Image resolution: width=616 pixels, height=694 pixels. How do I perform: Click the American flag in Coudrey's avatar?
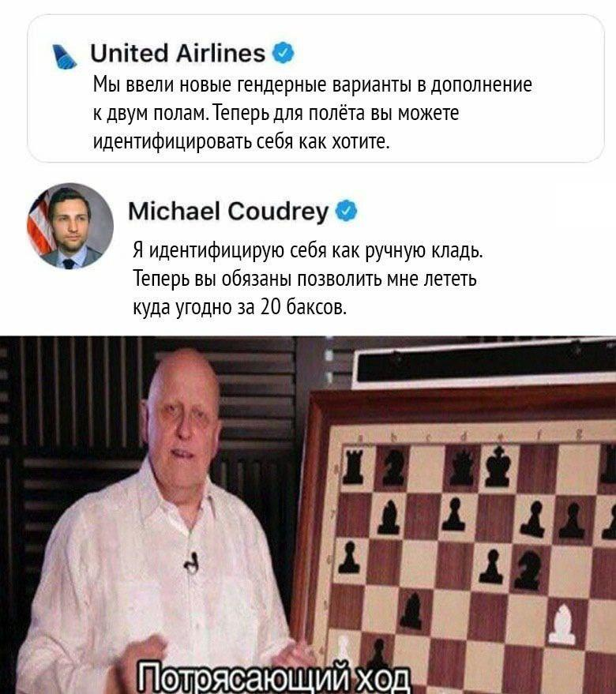click(39, 226)
